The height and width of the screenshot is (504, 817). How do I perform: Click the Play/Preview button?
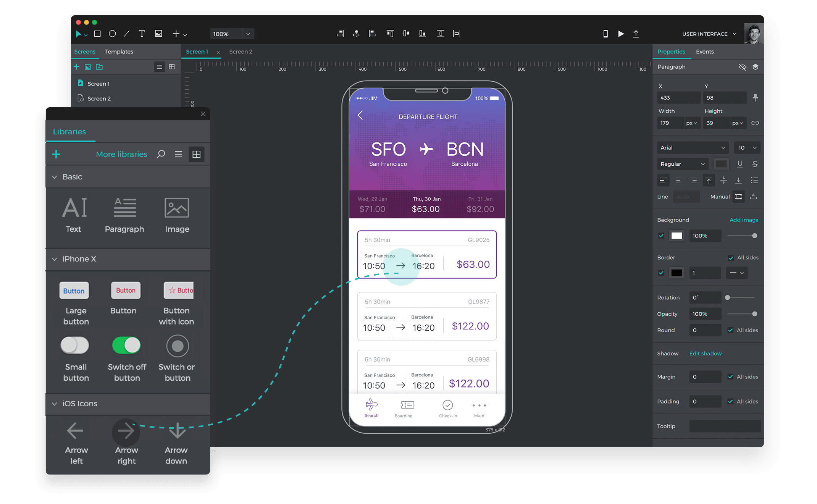point(620,33)
